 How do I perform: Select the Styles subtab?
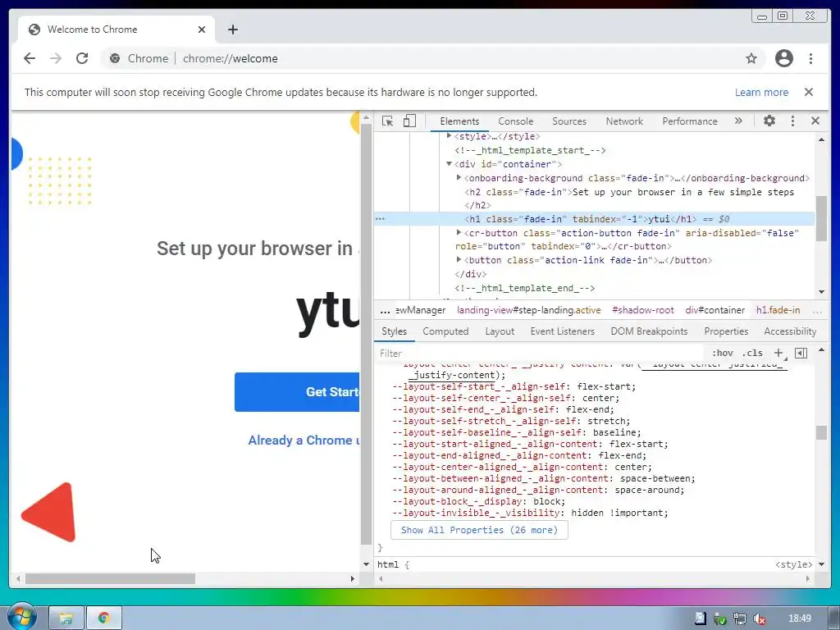[395, 331]
